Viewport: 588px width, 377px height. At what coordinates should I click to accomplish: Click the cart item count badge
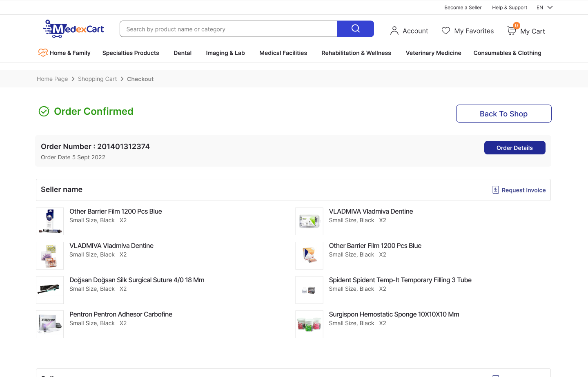pyautogui.click(x=517, y=25)
